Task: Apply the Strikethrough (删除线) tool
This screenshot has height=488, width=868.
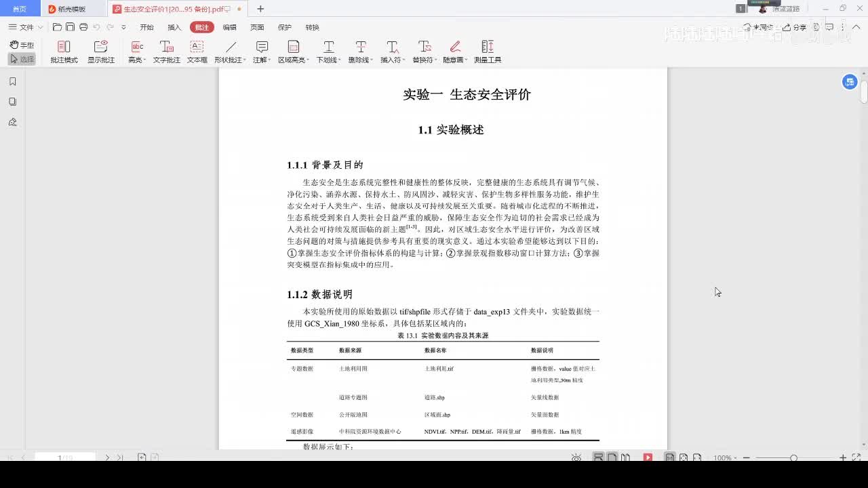Action: pyautogui.click(x=359, y=52)
